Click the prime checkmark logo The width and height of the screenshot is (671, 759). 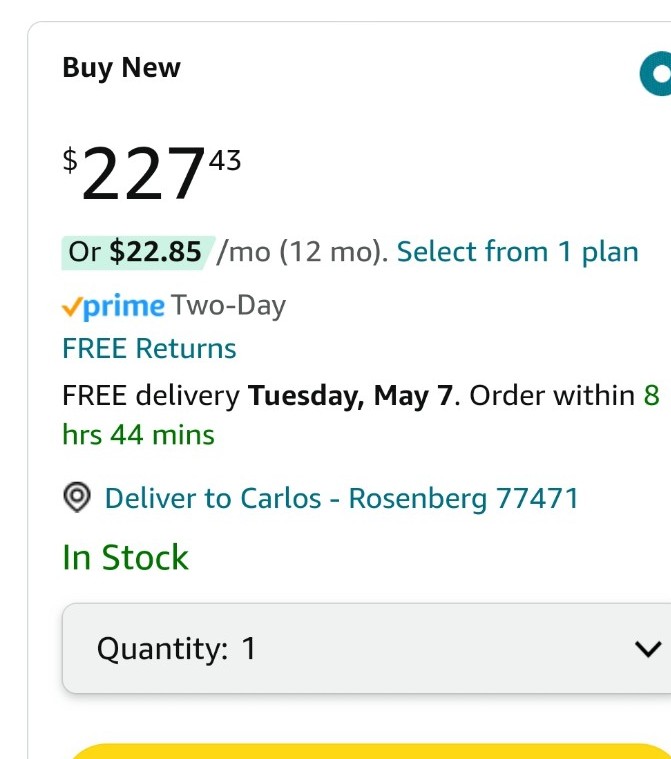click(x=113, y=306)
